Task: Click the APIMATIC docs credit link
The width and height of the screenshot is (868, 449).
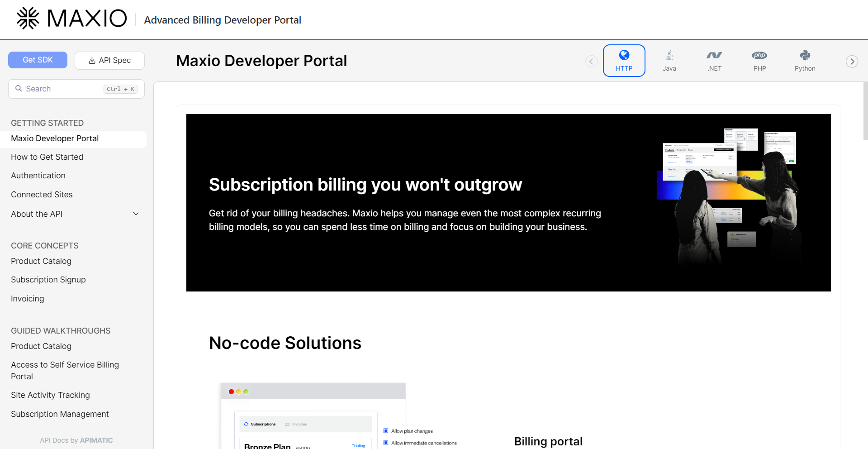Action: tap(96, 440)
